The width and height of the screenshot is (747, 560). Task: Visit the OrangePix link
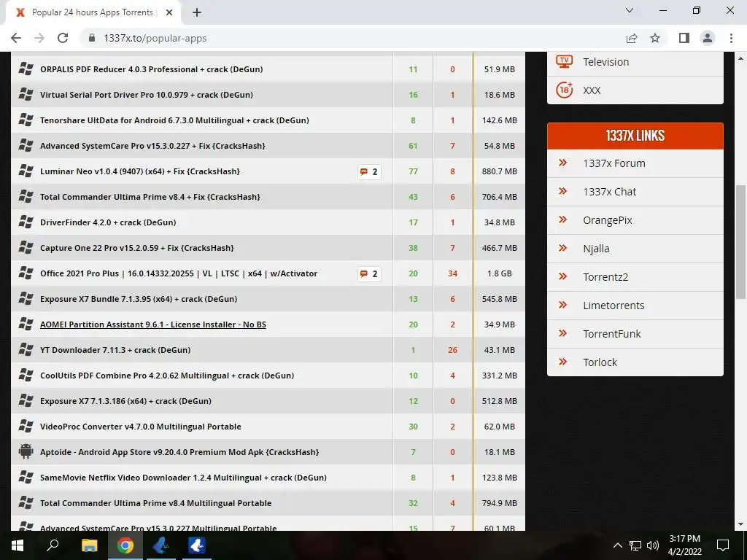coord(608,220)
